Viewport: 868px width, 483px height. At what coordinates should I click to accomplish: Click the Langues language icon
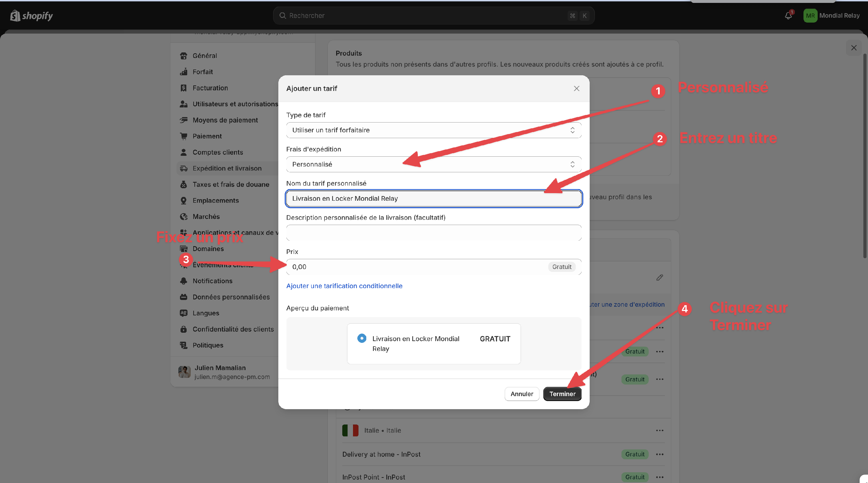(x=184, y=313)
